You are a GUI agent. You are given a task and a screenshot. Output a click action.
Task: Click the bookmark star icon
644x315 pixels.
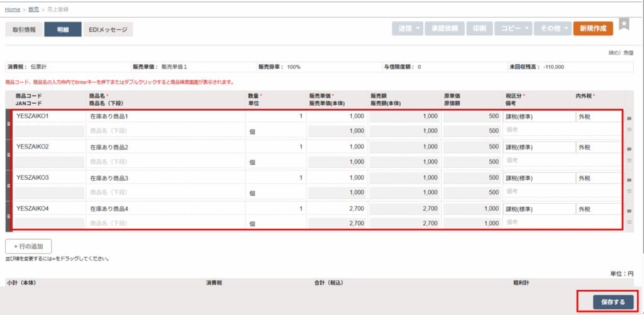click(x=624, y=24)
